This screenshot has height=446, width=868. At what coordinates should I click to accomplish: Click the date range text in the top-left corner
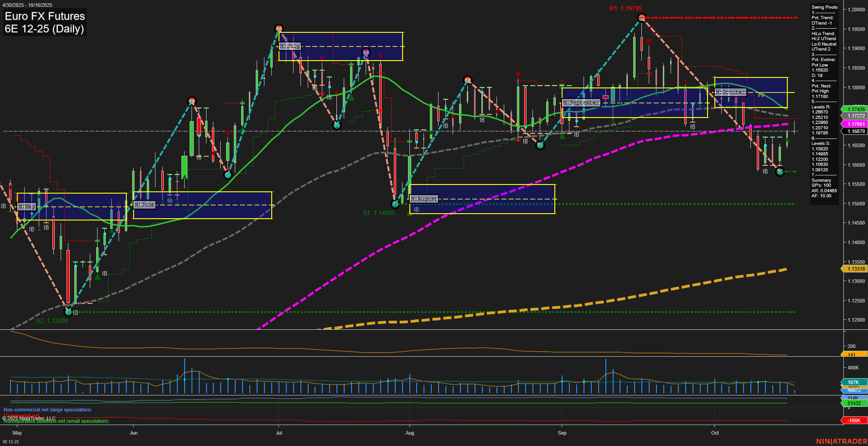pyautogui.click(x=28, y=4)
